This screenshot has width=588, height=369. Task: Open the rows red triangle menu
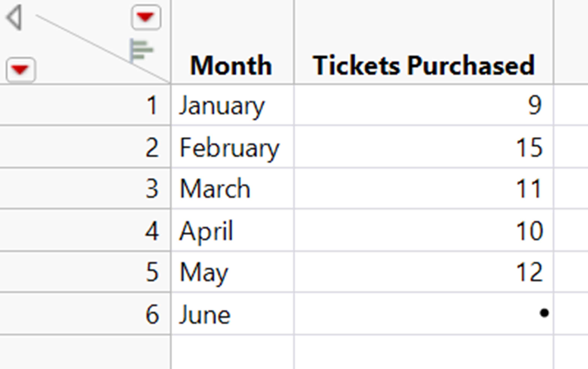pos(21,70)
